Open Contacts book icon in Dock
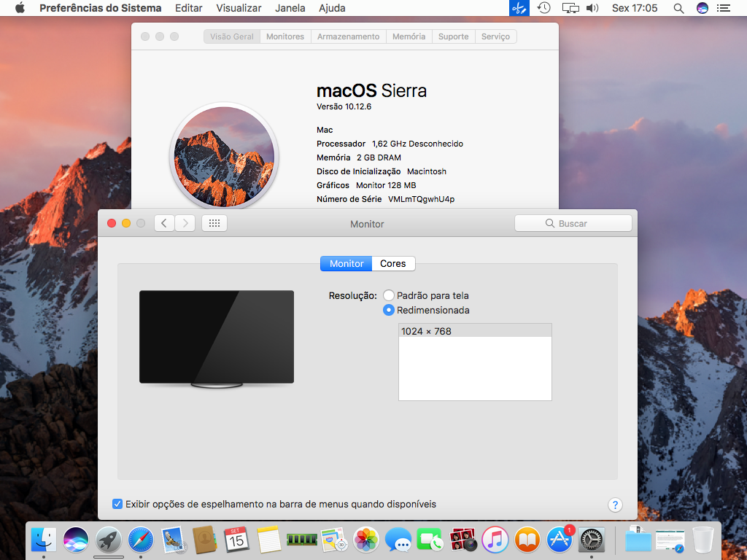This screenshot has width=747, height=560. tap(205, 540)
